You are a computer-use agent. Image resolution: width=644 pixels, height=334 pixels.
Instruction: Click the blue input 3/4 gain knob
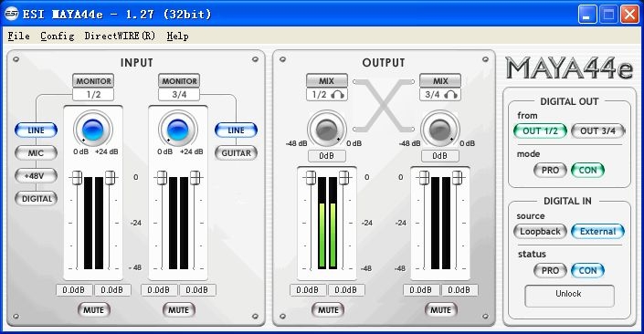pos(178,130)
